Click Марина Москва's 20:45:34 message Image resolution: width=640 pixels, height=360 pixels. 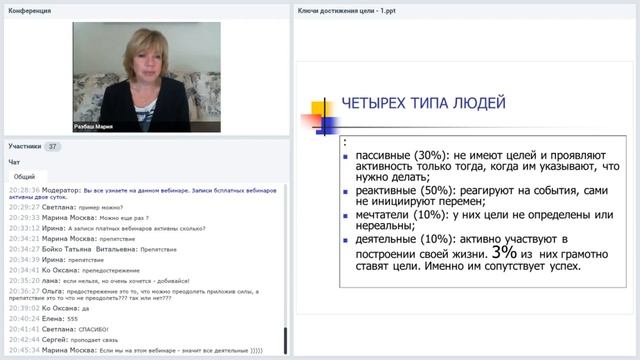(136, 350)
